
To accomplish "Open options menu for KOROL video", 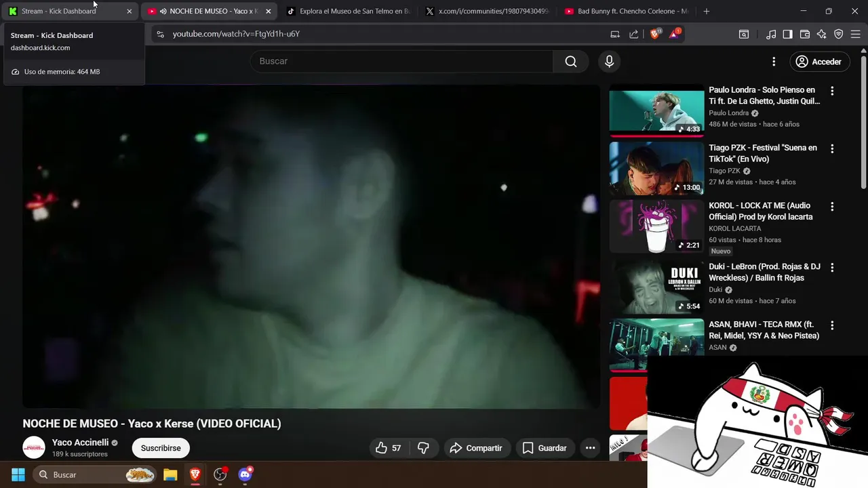I will click(x=832, y=207).
